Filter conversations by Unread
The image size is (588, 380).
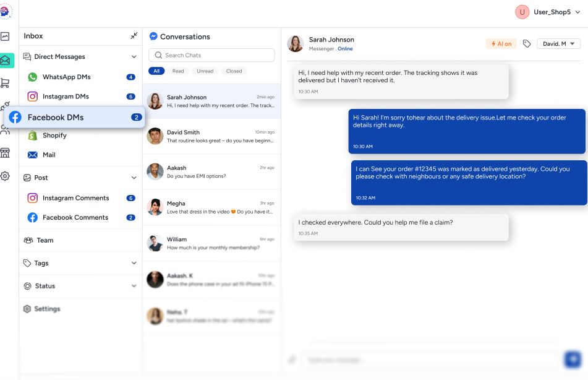[205, 71]
